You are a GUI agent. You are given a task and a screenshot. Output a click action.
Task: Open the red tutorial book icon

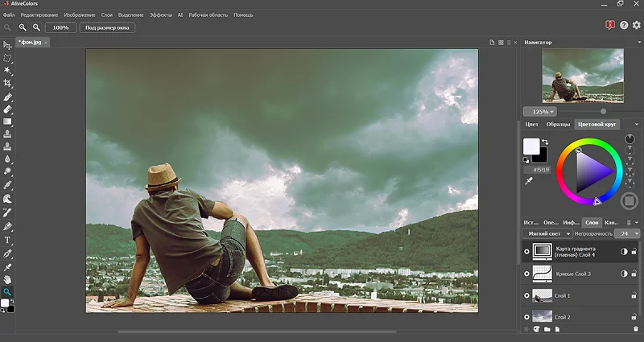click(610, 25)
